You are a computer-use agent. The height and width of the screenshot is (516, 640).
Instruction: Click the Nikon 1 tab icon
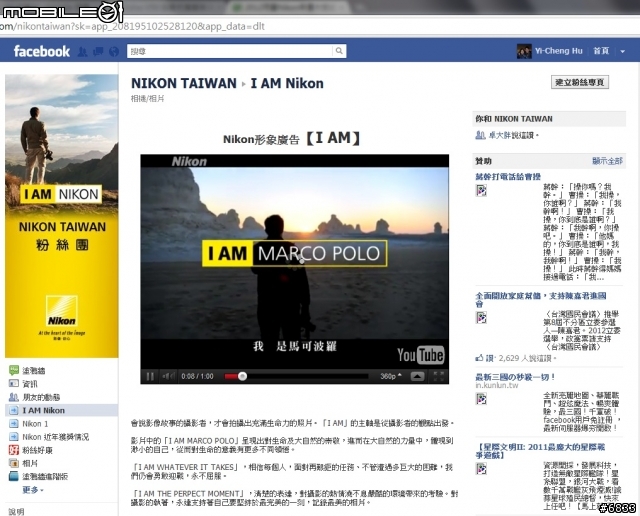[x=14, y=423]
